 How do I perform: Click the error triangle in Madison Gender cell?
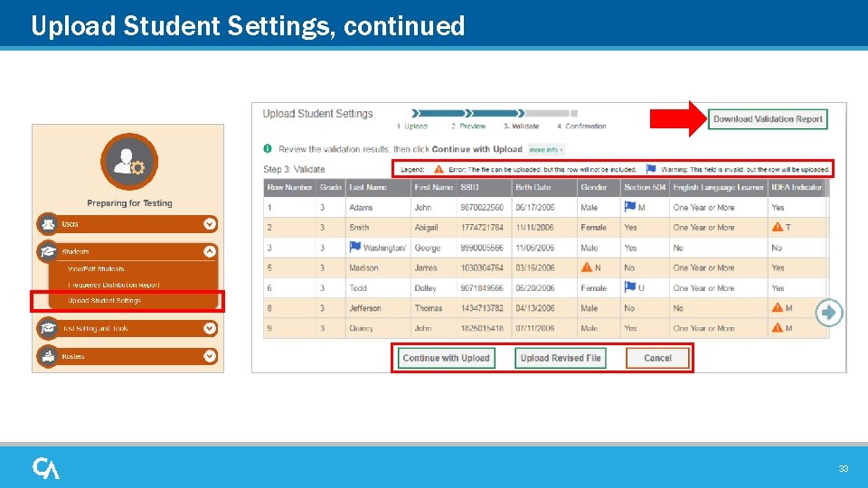click(587, 267)
